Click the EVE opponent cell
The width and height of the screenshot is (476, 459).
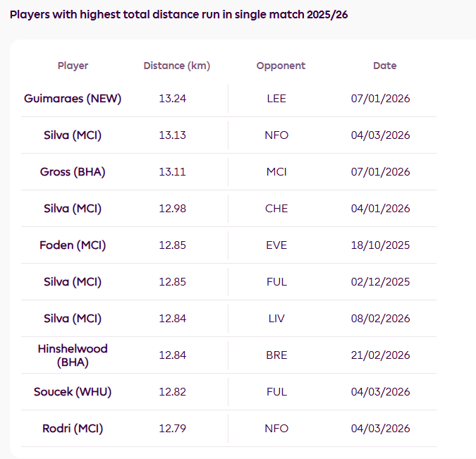click(x=276, y=245)
